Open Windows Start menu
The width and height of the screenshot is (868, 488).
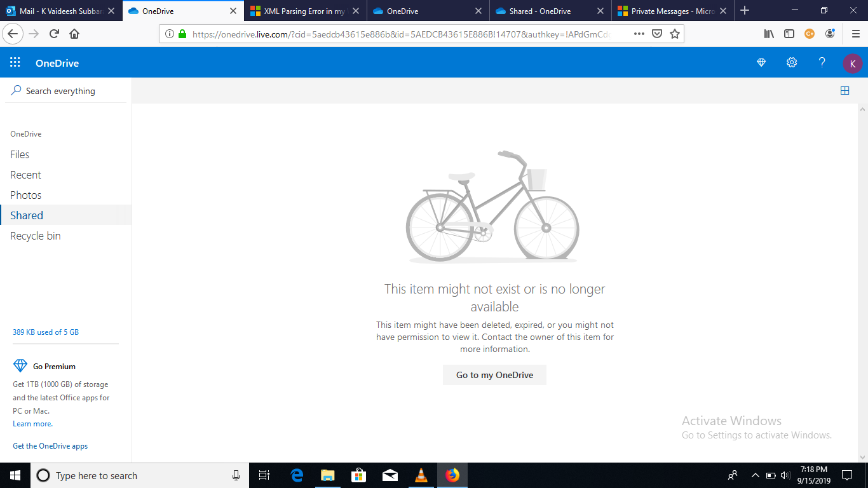[15, 475]
